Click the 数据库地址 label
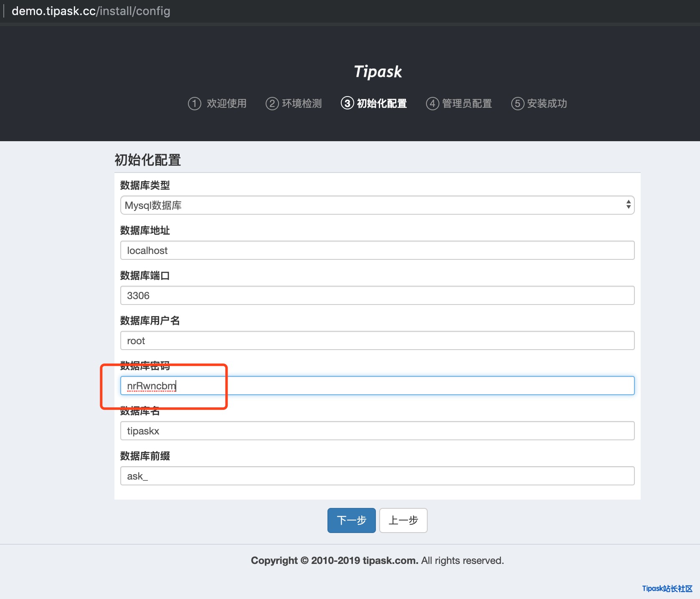This screenshot has width=700, height=599. click(145, 230)
